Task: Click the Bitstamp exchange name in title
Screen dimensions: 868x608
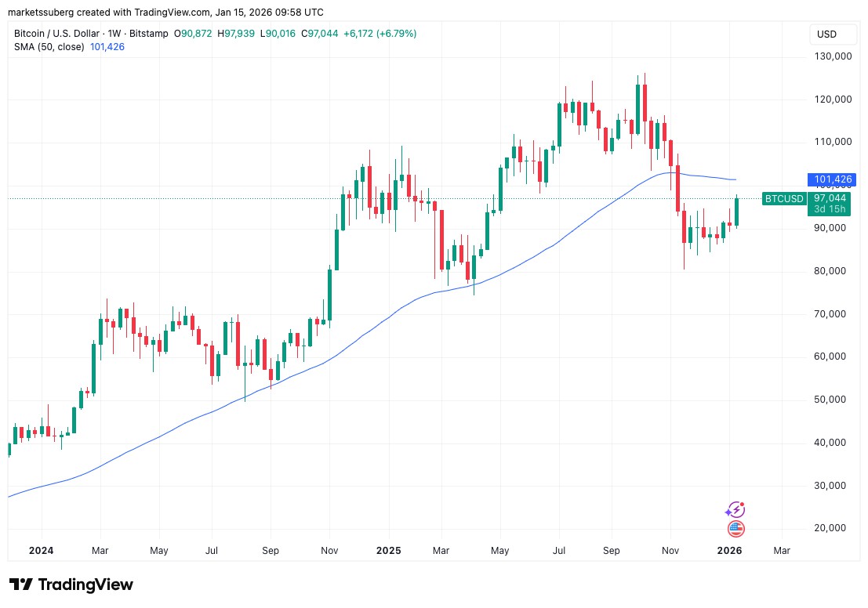Action: (x=148, y=33)
